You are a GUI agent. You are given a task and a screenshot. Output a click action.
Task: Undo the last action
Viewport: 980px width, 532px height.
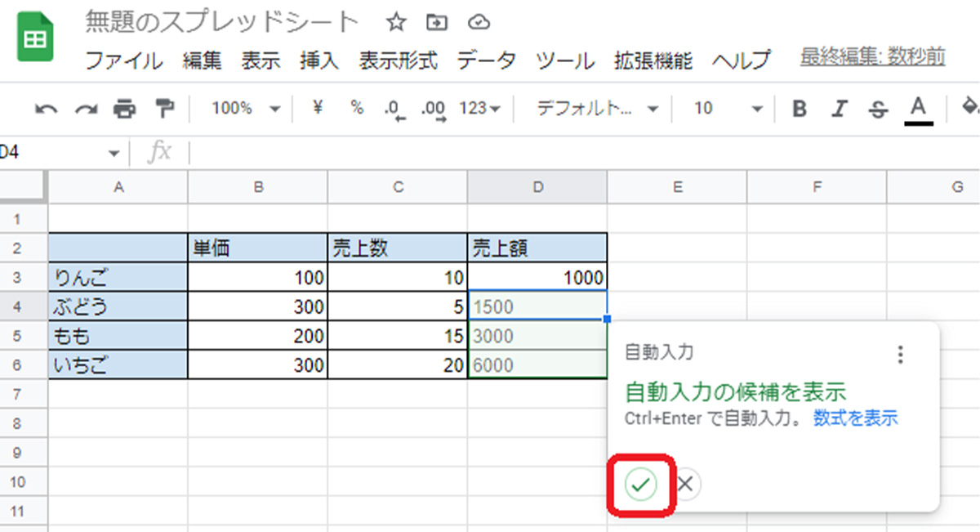coord(46,109)
